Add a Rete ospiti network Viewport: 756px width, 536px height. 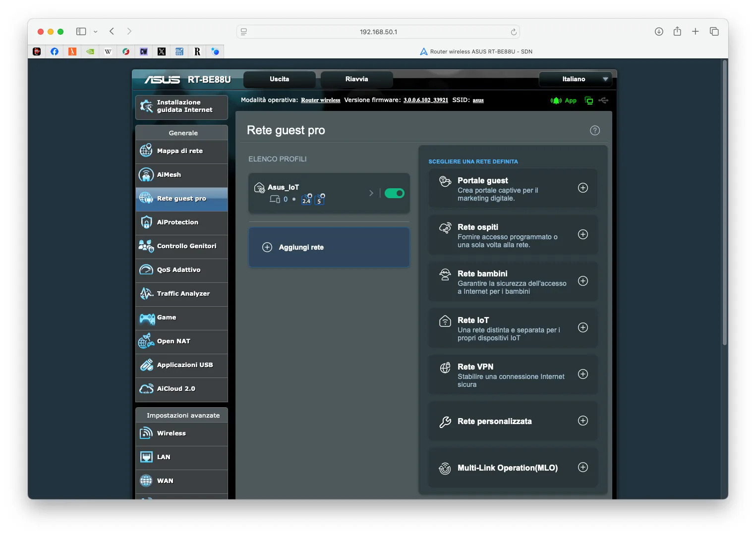pos(583,234)
